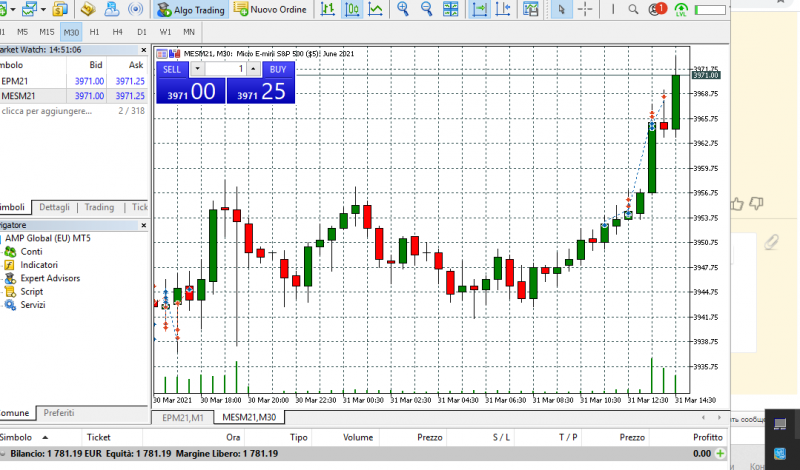This screenshot has width=800, height=470.
Task: Open the money-bag folder icon
Action: 61,9
